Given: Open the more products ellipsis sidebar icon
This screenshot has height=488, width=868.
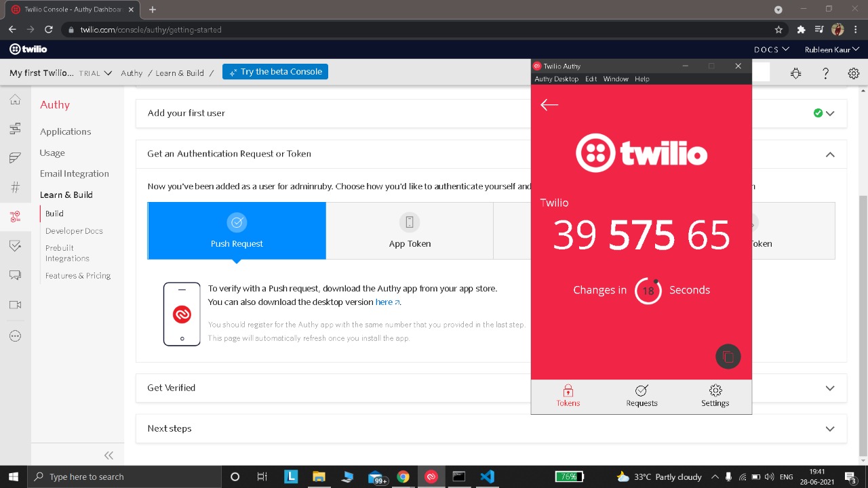Looking at the screenshot, I should coord(15,336).
